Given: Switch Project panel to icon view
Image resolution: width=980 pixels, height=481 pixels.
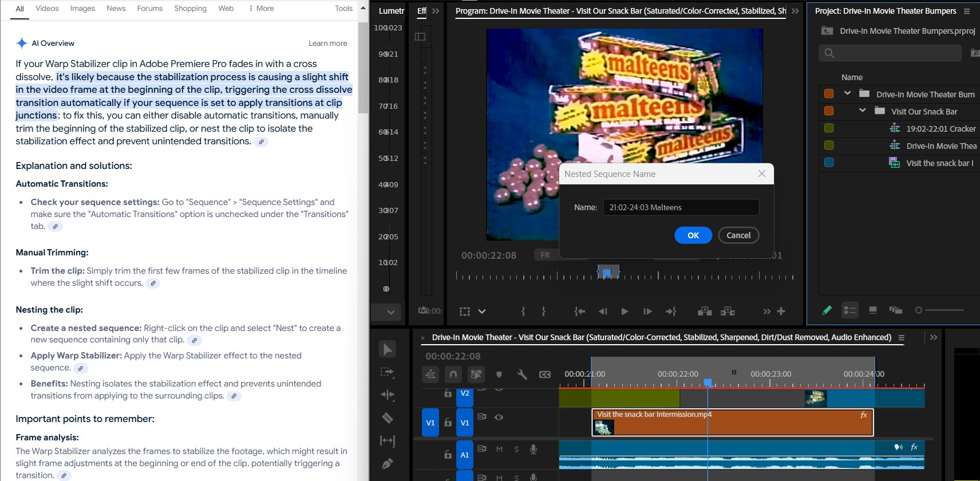Looking at the screenshot, I should point(873,310).
